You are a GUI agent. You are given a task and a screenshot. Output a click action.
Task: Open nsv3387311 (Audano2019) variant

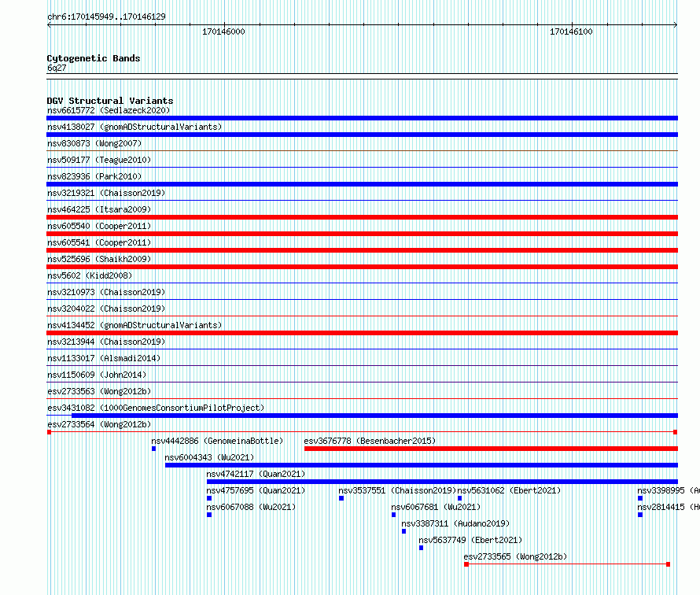[x=455, y=523]
